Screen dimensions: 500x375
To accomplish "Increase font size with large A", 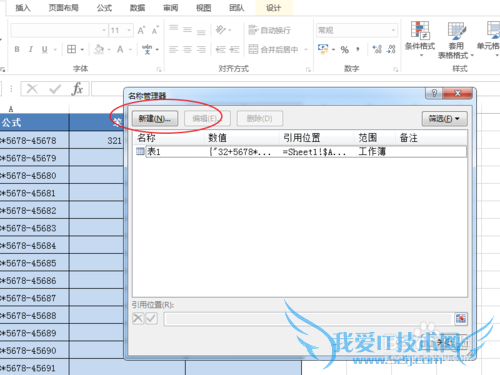I will pos(141,31).
